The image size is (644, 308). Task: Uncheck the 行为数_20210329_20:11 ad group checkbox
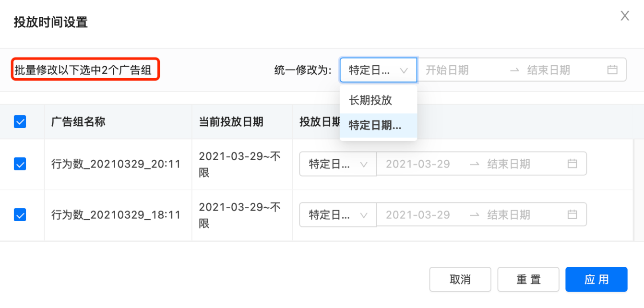coord(20,164)
